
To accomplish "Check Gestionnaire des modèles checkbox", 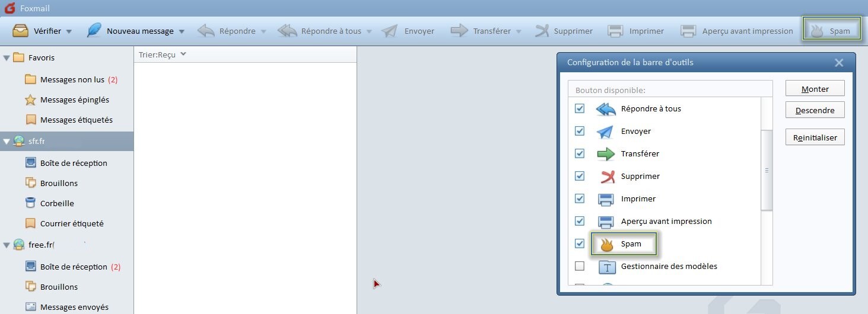I will click(x=580, y=266).
